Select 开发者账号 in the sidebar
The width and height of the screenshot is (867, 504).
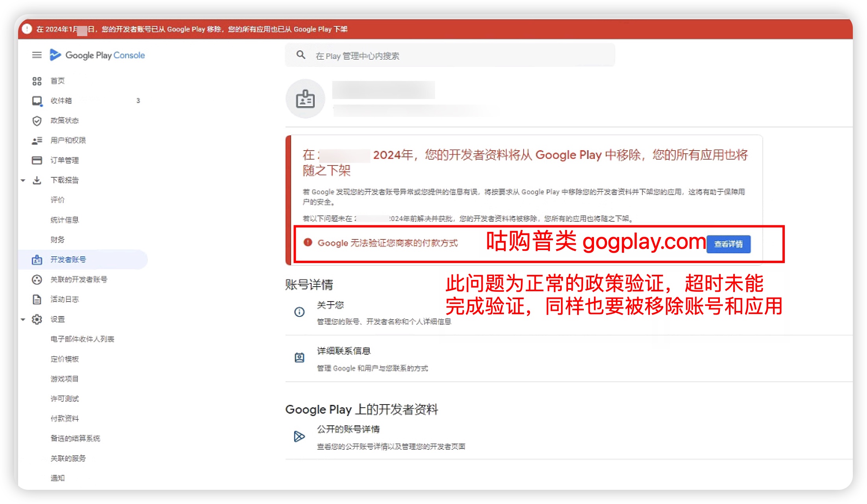[x=83, y=259]
